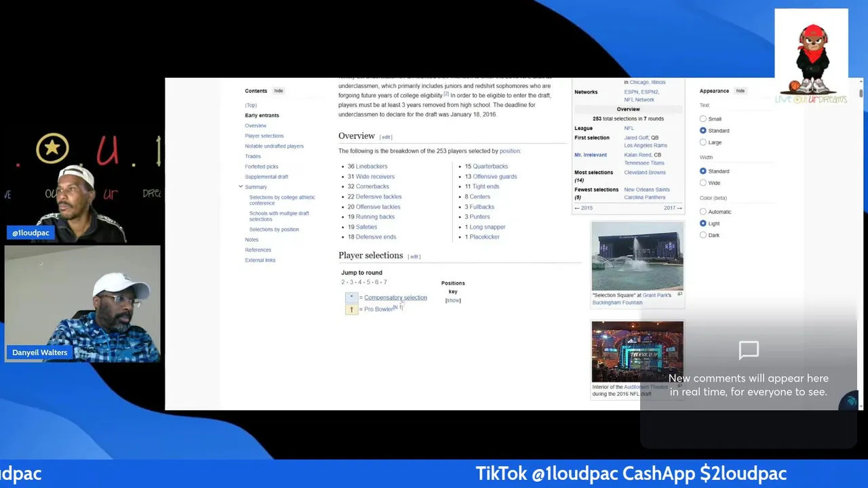Image resolution: width=868 pixels, height=488 pixels.
Task: Hide the Contents sidebar
Action: 278,91
